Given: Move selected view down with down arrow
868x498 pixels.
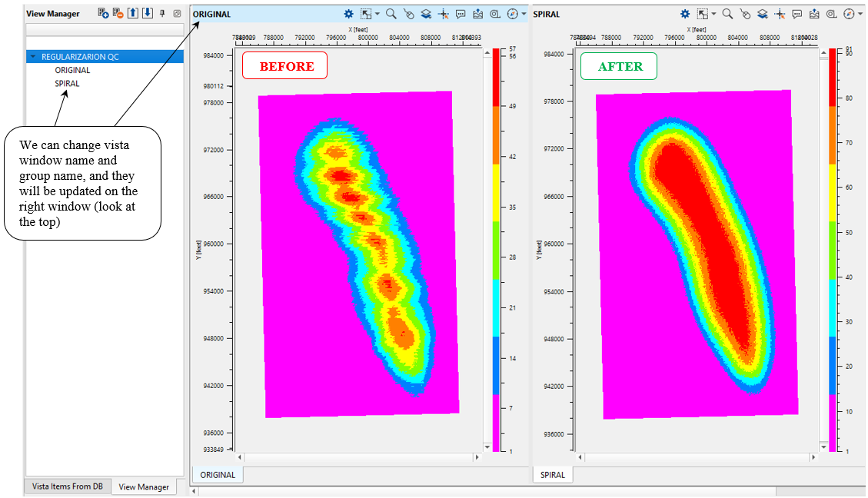Looking at the screenshot, I should pos(147,14).
